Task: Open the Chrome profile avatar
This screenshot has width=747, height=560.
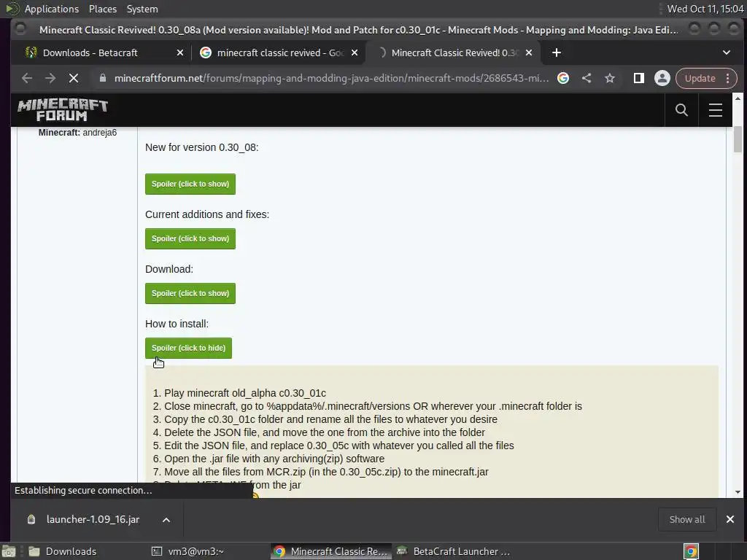Action: 662,78
